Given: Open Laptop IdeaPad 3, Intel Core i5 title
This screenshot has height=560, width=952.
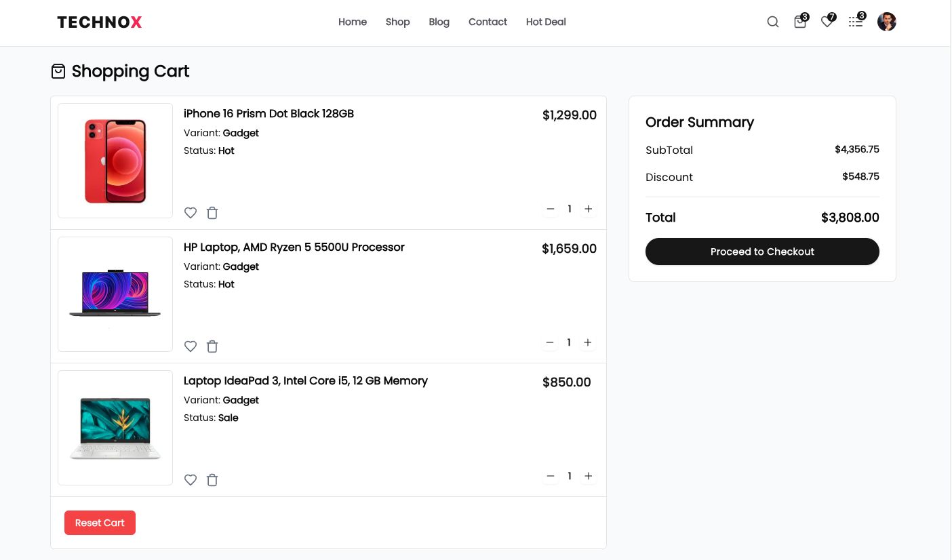Looking at the screenshot, I should 306,380.
